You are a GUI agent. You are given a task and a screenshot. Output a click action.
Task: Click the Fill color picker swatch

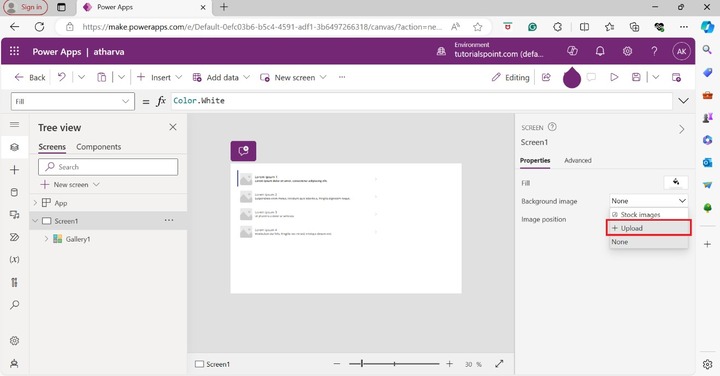pos(676,182)
